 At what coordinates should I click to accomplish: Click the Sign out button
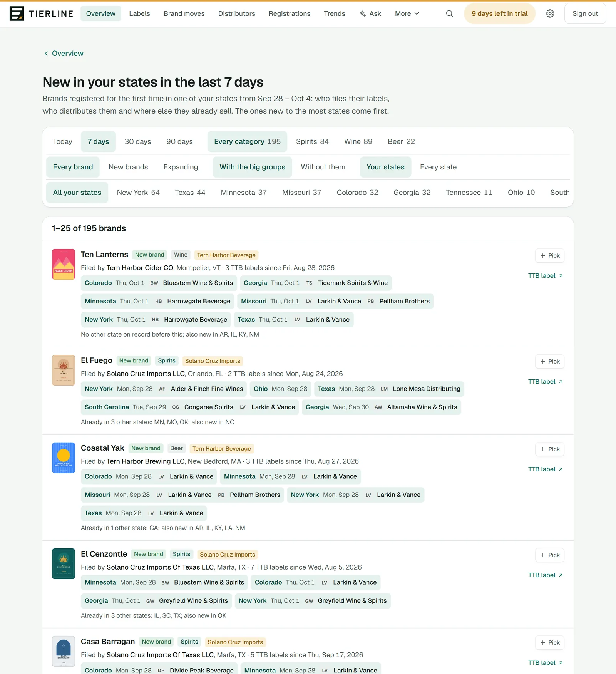coord(585,13)
